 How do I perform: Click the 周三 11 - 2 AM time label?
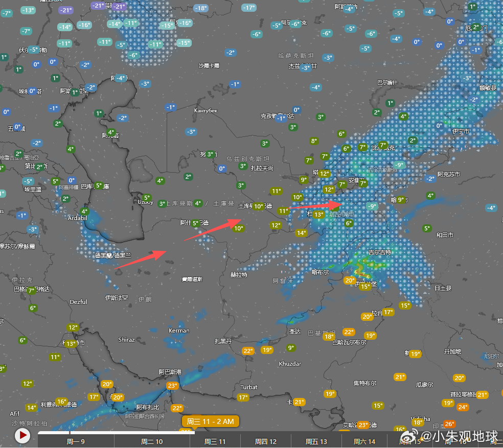point(211,421)
